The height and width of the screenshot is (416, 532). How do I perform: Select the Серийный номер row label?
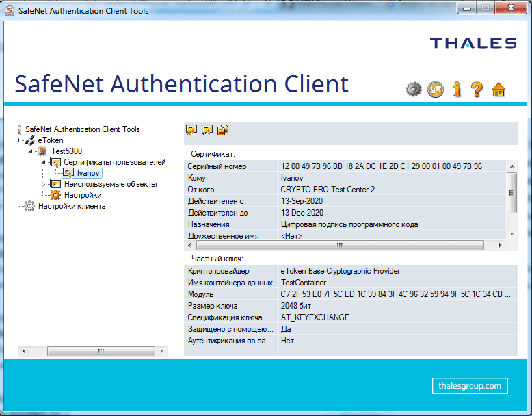point(217,166)
